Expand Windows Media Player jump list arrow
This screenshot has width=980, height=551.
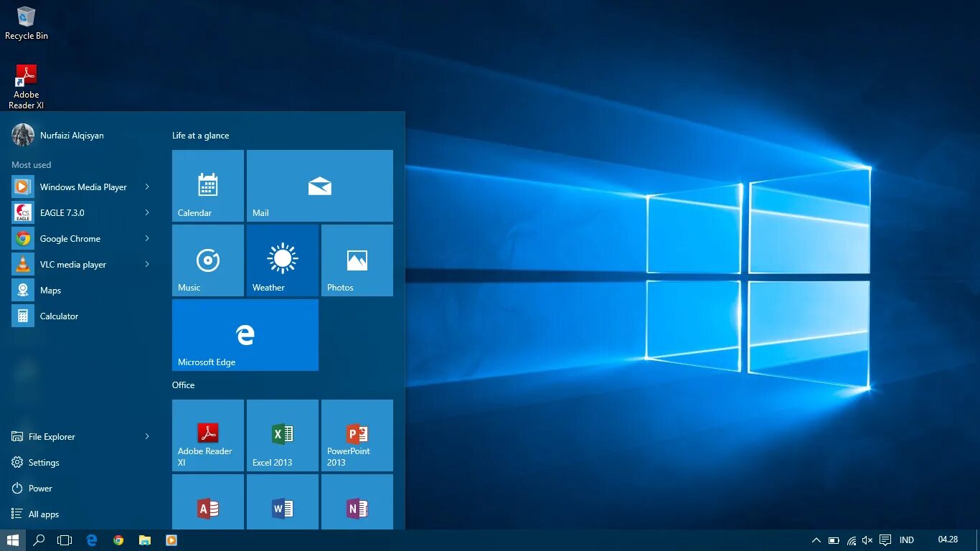[x=147, y=187]
